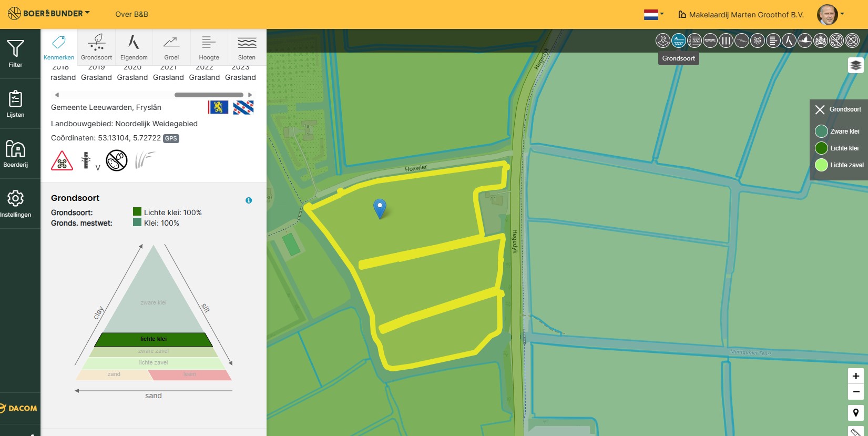Open Instellingen settings gear
The width and height of the screenshot is (868, 436).
tap(15, 204)
